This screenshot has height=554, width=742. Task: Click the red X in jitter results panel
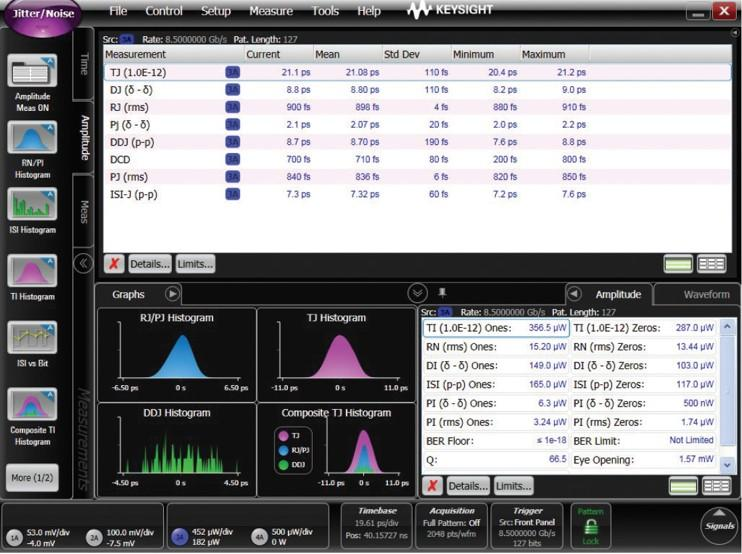click(x=115, y=264)
